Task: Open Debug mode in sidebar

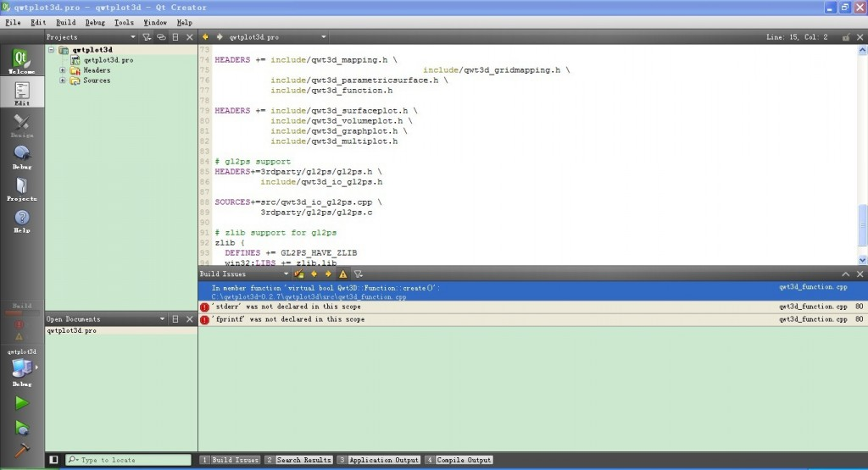Action: pos(22,157)
